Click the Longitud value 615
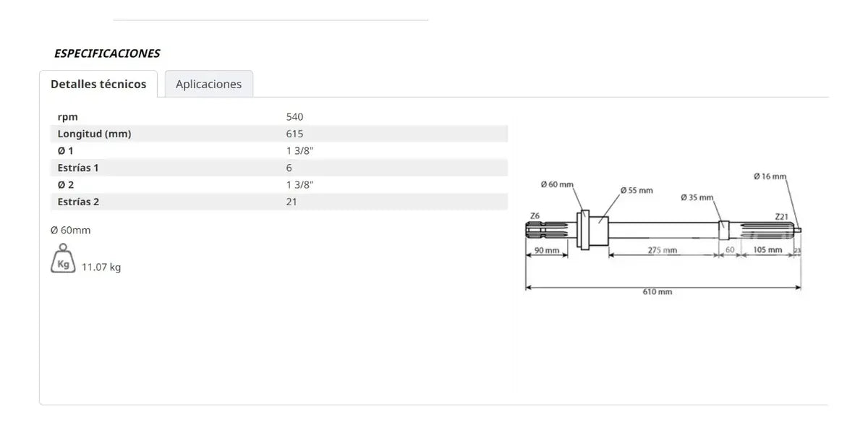Image resolution: width=868 pixels, height=425 pixels. coord(294,134)
